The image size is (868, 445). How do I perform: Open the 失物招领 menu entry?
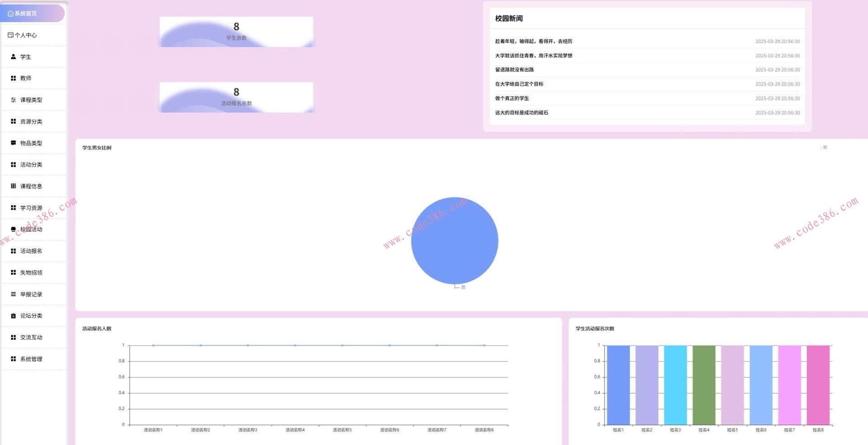tap(34, 273)
